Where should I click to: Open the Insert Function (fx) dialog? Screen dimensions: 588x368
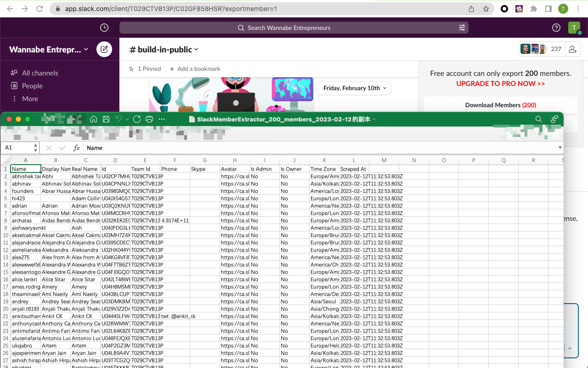click(76, 148)
